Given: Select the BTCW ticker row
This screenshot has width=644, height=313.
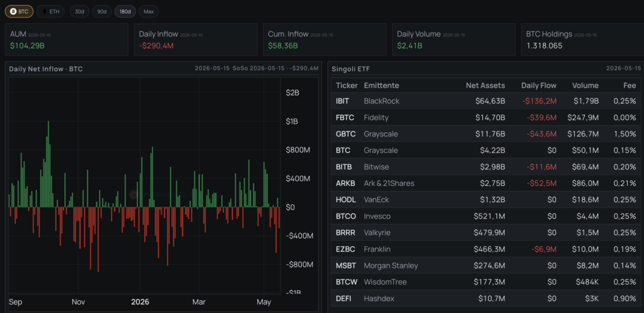Looking at the screenshot, I should (486, 282).
